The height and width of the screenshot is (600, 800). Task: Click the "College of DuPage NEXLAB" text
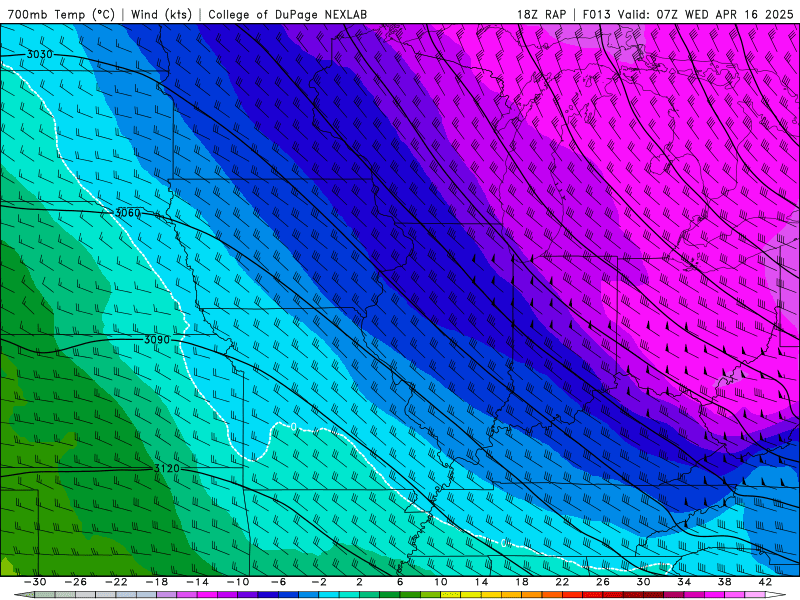(287, 15)
